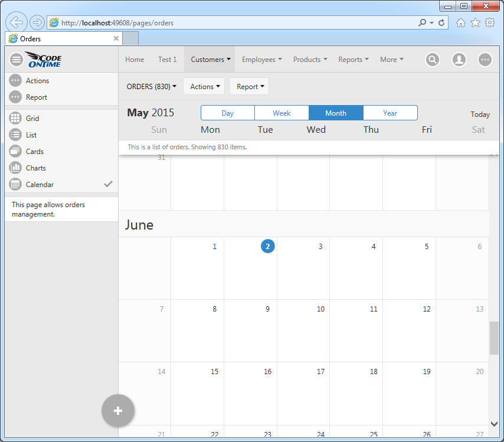Screen dimensions: 504x442
Task: Open a new blank browser tab
Action: tap(130, 38)
